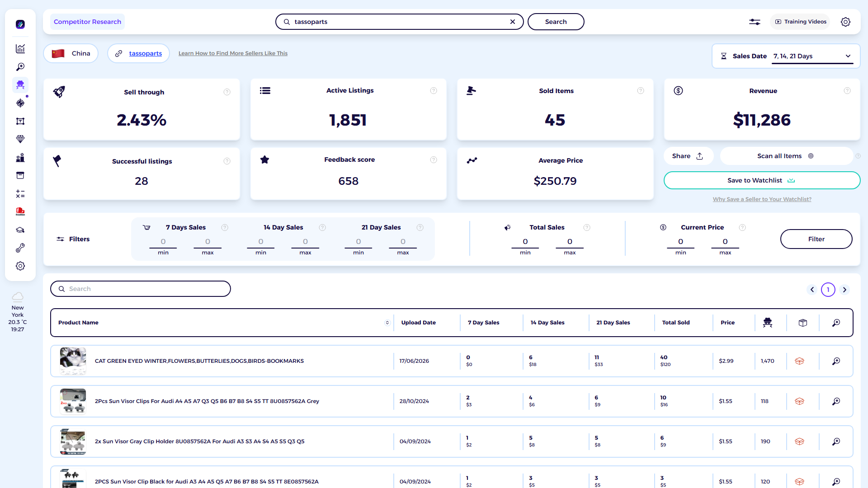
Task: Expand the Sales Date dropdown
Action: click(812, 56)
